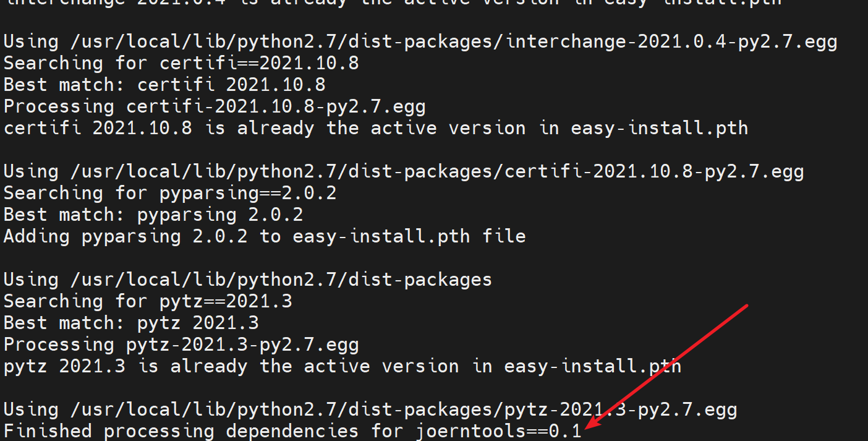Click the 'Processing pytz-2021.3-py2.7.egg' line
The height and width of the screenshot is (441, 868).
tap(181, 345)
